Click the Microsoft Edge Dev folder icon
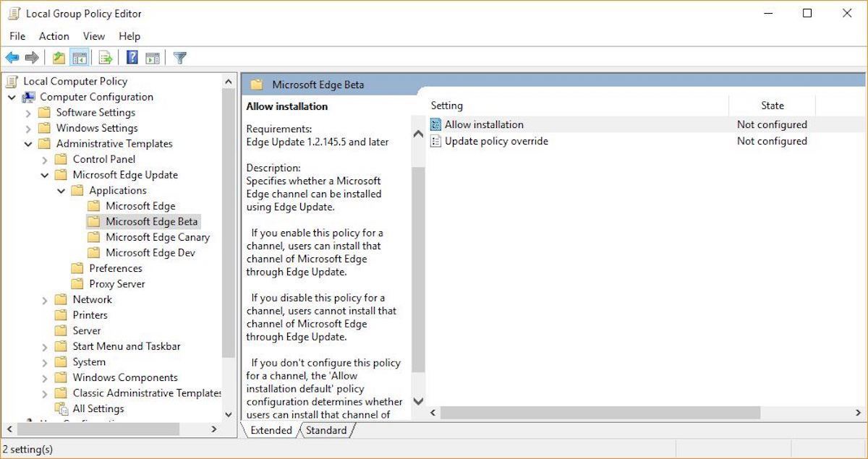 pyautogui.click(x=93, y=253)
